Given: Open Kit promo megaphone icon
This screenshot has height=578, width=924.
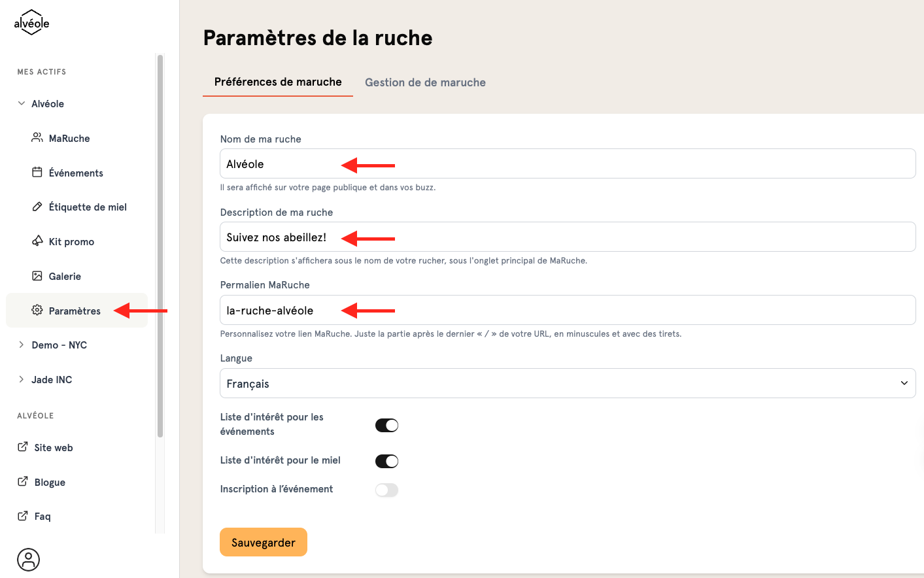Looking at the screenshot, I should pyautogui.click(x=37, y=241).
